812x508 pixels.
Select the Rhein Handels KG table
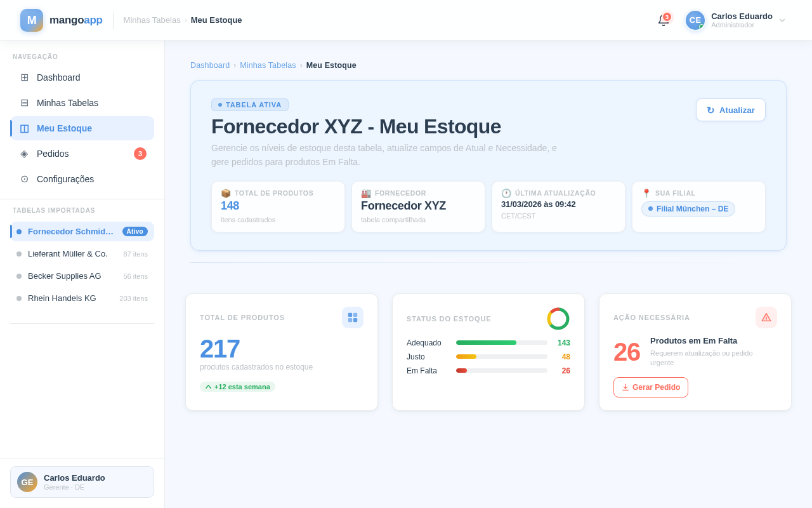tap(62, 298)
